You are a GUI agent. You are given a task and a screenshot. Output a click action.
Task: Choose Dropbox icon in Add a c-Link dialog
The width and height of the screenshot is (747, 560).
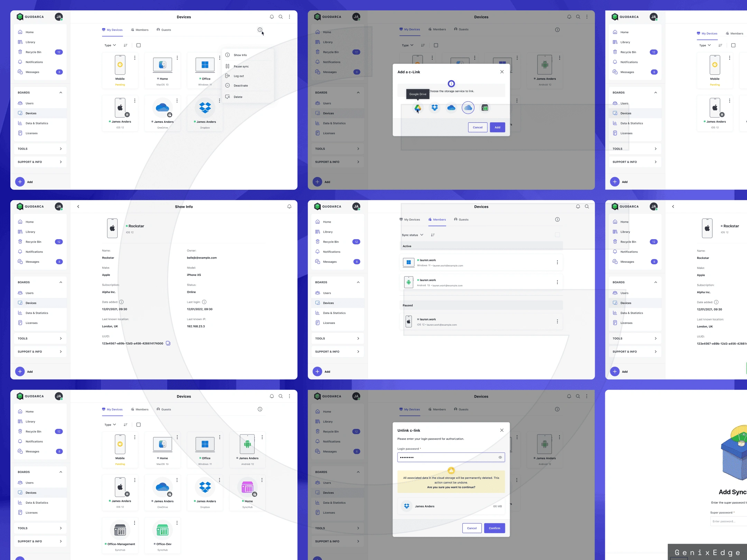(434, 108)
